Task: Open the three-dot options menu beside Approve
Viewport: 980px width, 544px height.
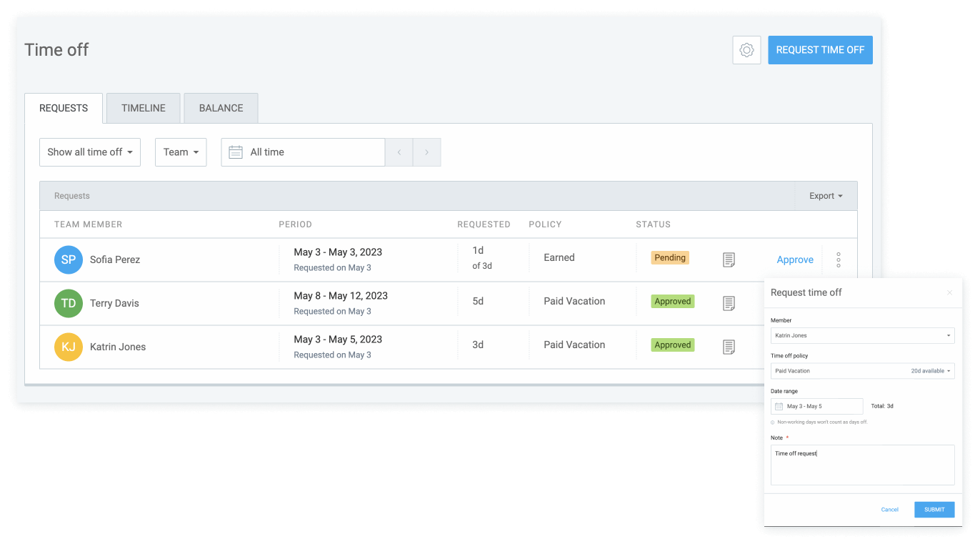Action: pyautogui.click(x=838, y=259)
